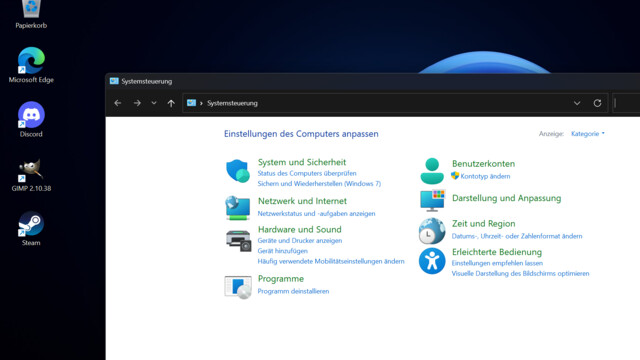Open the Steam desktop shortcut
640x360 pixels.
pyautogui.click(x=31, y=229)
